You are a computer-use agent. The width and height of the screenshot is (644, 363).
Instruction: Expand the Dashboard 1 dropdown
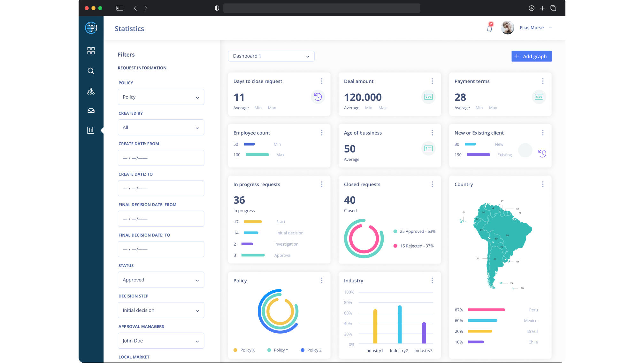pos(271,56)
